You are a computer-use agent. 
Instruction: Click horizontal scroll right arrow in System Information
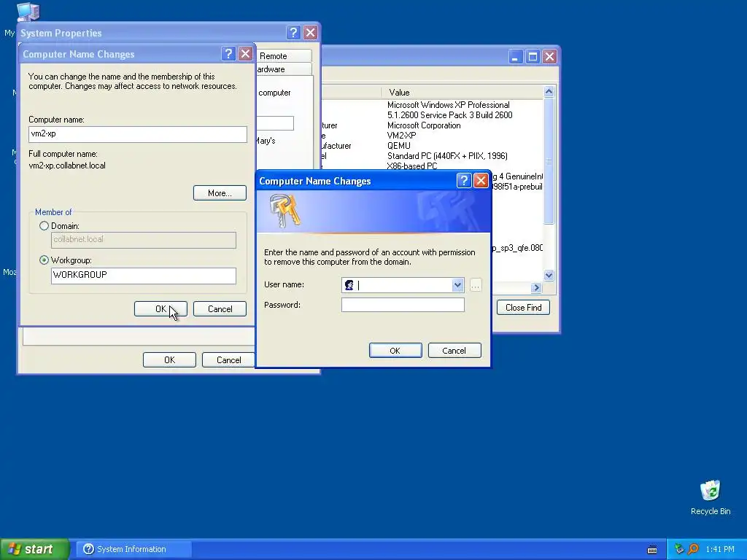point(536,287)
